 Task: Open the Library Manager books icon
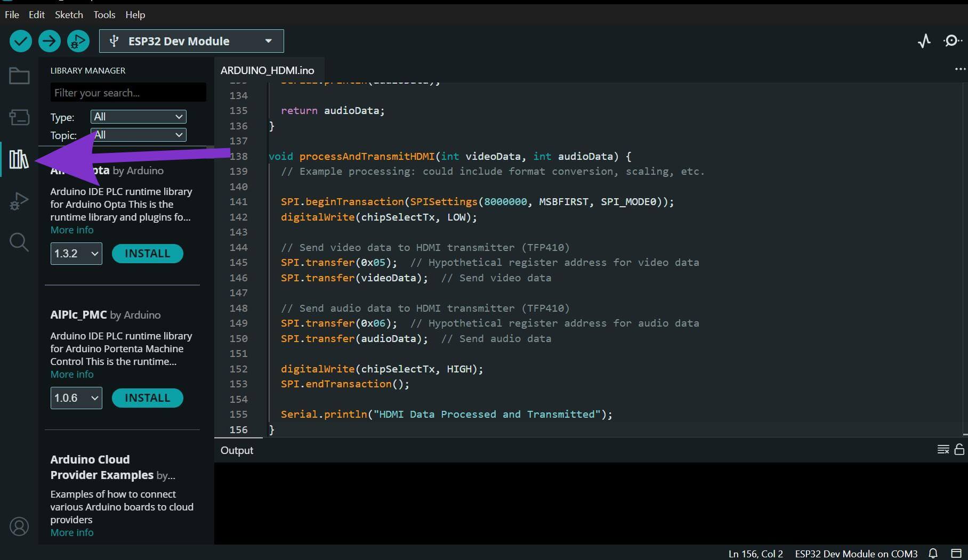point(19,159)
